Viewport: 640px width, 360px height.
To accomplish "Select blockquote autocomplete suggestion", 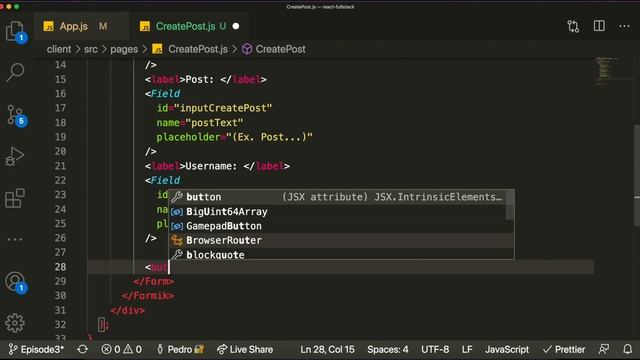I will (x=341, y=254).
